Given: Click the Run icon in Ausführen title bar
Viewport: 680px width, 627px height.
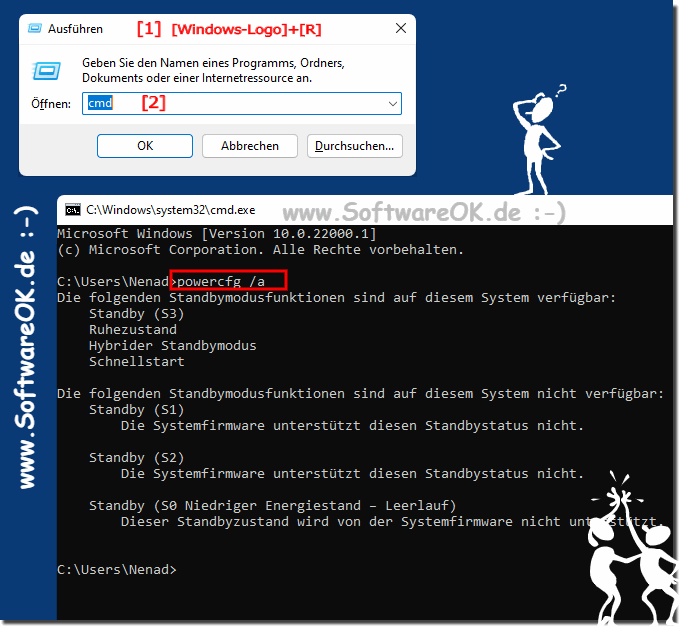Looking at the screenshot, I should pyautogui.click(x=35, y=29).
